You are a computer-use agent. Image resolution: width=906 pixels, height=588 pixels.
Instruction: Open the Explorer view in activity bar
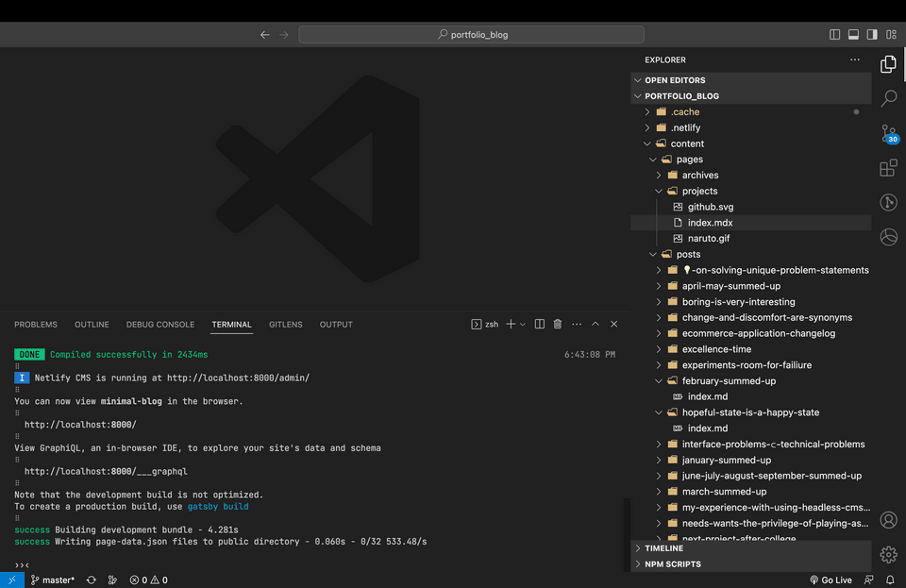889,64
